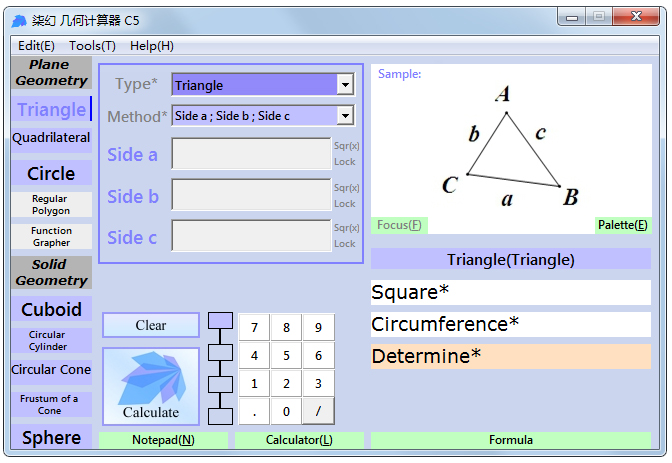Pick Regular Polygon from the sidebar
The width and height of the screenshot is (672, 463).
pos(51,205)
